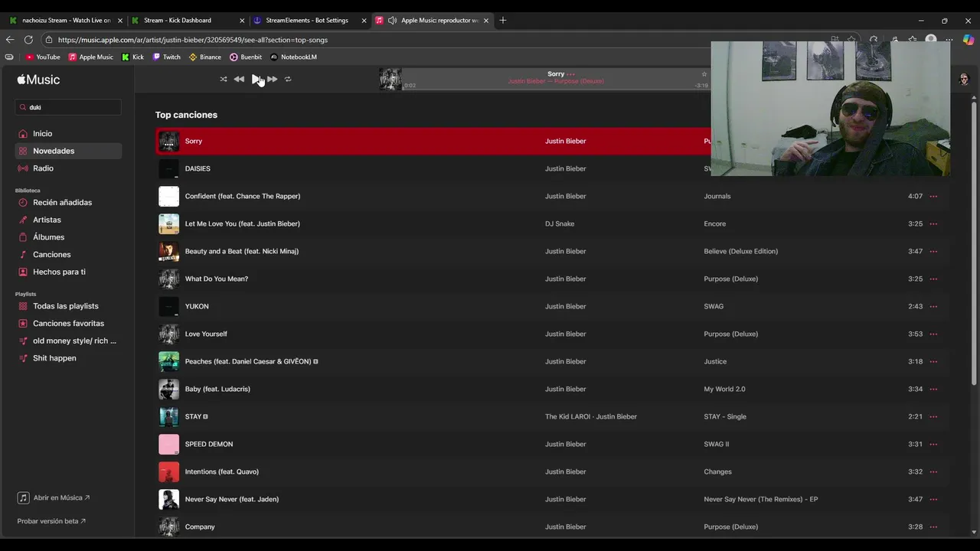This screenshot has width=980, height=551.
Task: Click SPEED DEMON pink artwork
Action: click(x=168, y=444)
